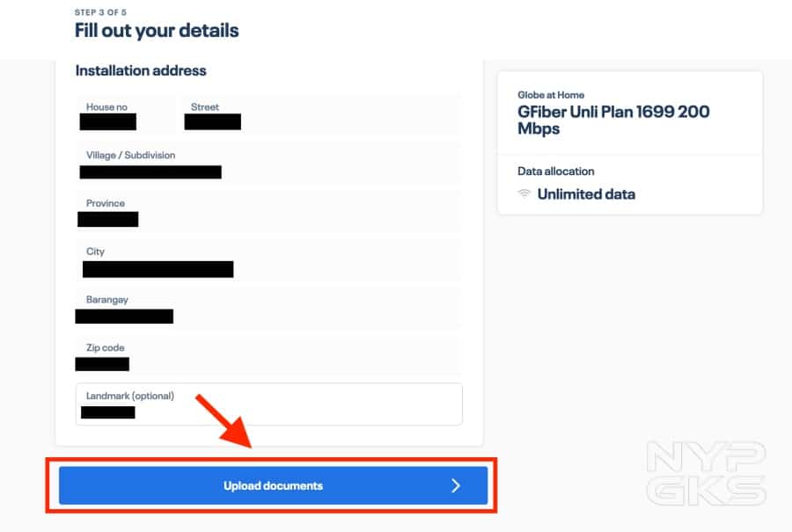Viewport: 792px width, 532px height.
Task: Open the Province field
Action: [x=268, y=212]
